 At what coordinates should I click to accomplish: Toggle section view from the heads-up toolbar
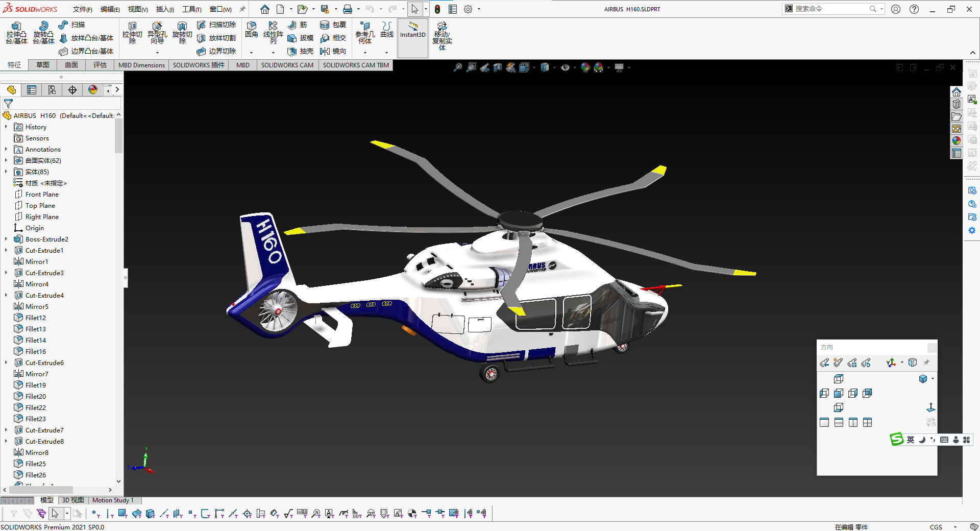coord(498,67)
